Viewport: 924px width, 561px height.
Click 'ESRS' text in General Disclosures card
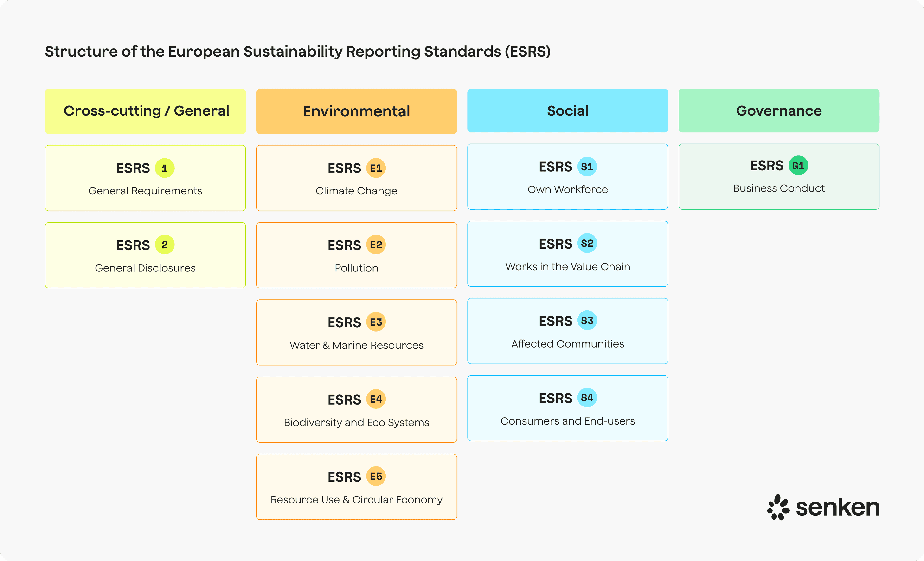coord(133,246)
